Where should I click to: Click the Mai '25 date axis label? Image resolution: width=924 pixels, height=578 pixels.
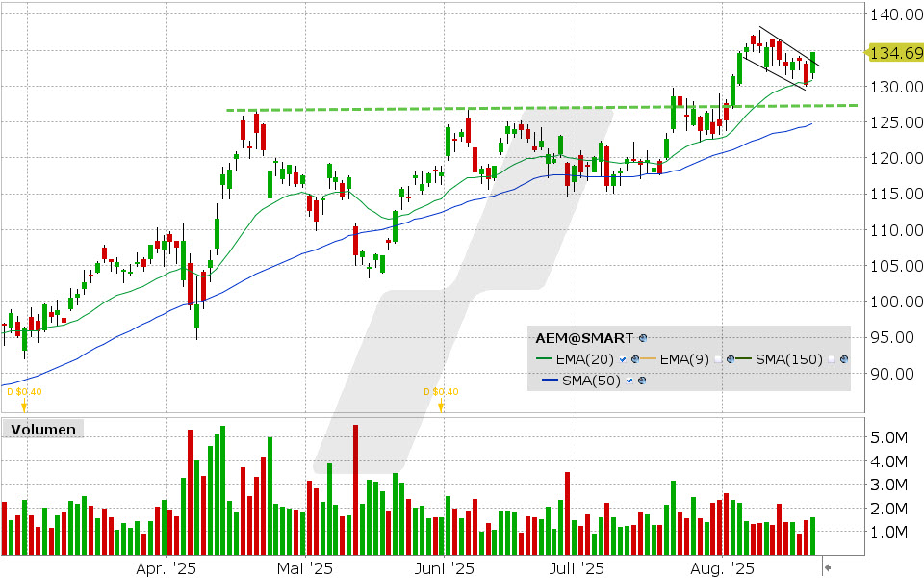(305, 568)
